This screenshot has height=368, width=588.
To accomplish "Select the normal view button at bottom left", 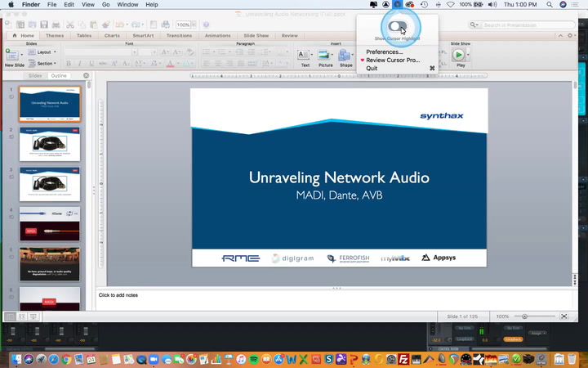I will 11,316.
